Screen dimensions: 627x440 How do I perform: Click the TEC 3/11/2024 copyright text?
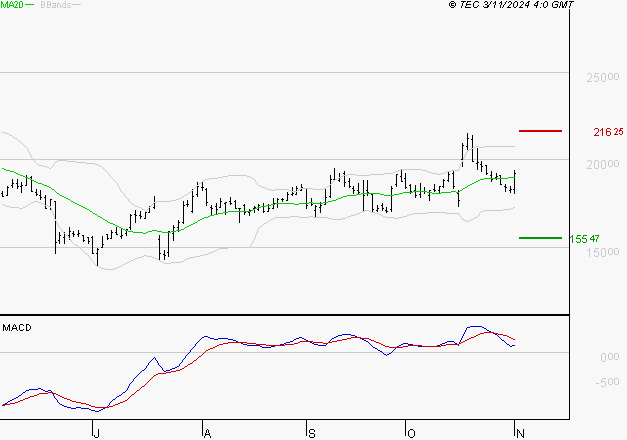511,5
